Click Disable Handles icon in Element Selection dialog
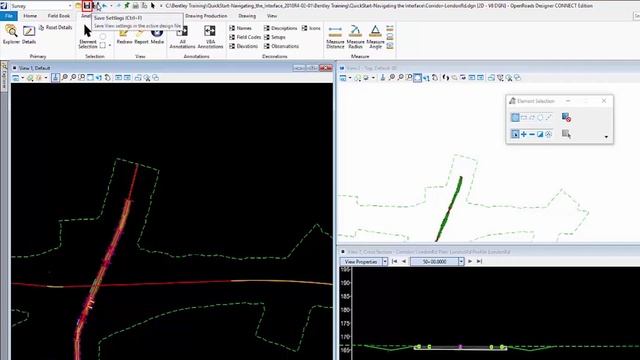 pos(566,118)
